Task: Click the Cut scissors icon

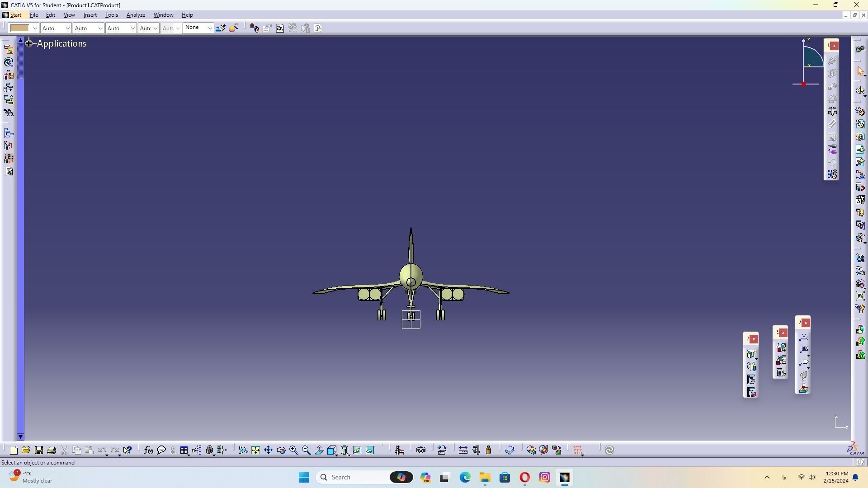Action: 64,450
